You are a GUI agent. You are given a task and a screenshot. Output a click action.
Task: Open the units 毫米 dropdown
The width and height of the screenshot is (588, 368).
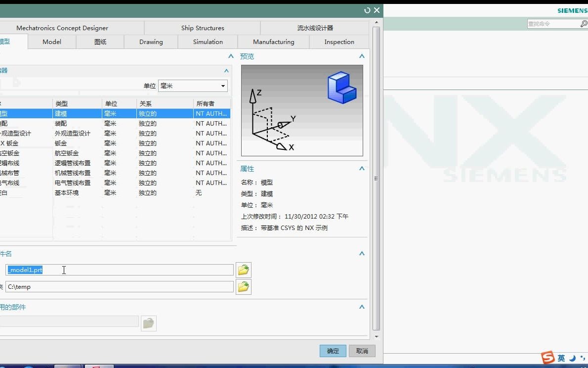coord(193,86)
